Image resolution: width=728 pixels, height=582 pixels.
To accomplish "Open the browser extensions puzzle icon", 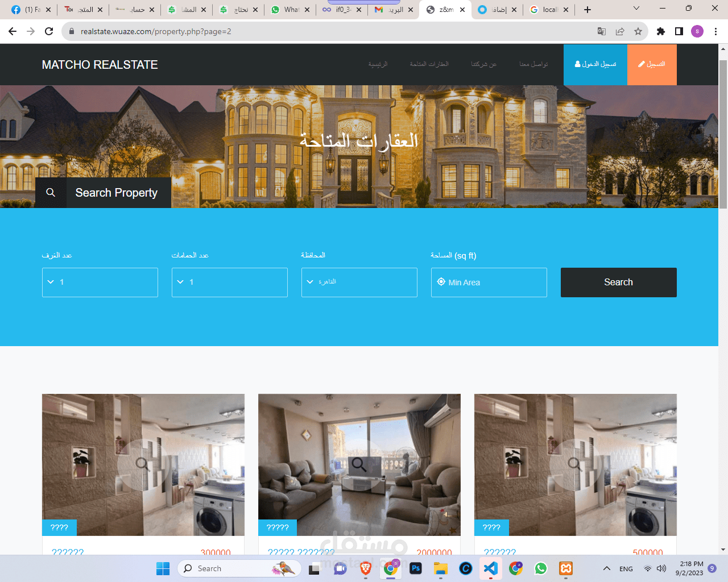I will (661, 32).
